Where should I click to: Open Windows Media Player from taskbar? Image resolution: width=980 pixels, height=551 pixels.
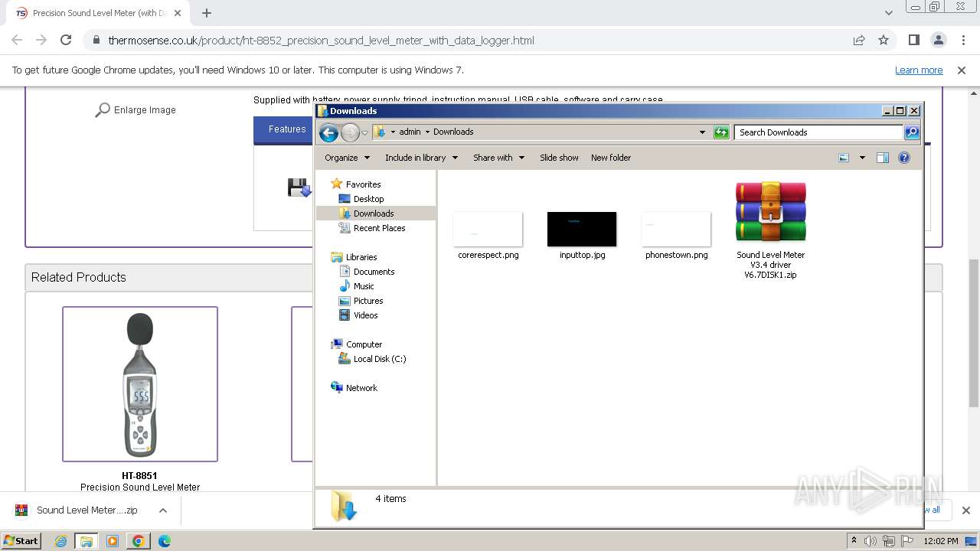click(x=113, y=541)
